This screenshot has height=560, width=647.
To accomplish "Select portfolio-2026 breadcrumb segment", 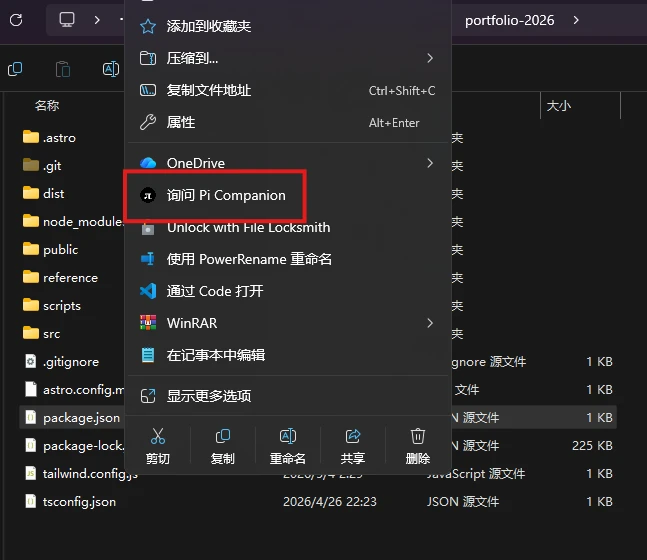I will (509, 20).
